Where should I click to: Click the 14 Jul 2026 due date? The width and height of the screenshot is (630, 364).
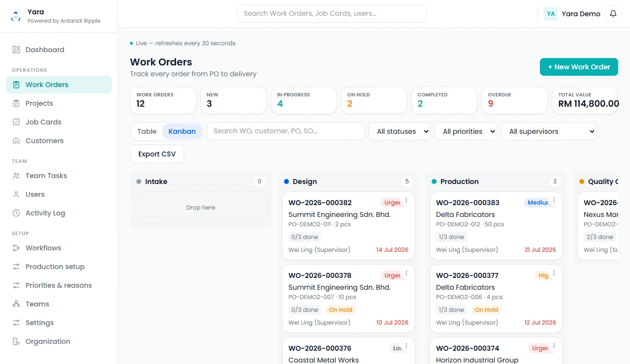392,250
